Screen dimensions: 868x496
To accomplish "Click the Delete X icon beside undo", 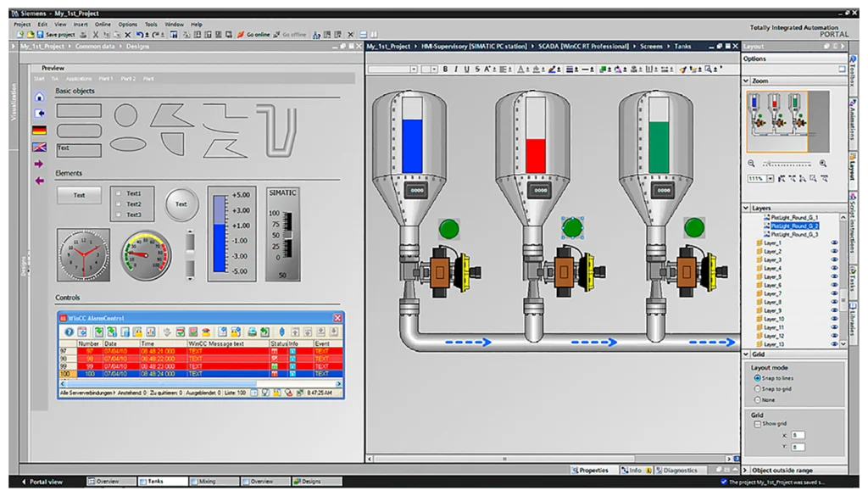I will (128, 34).
